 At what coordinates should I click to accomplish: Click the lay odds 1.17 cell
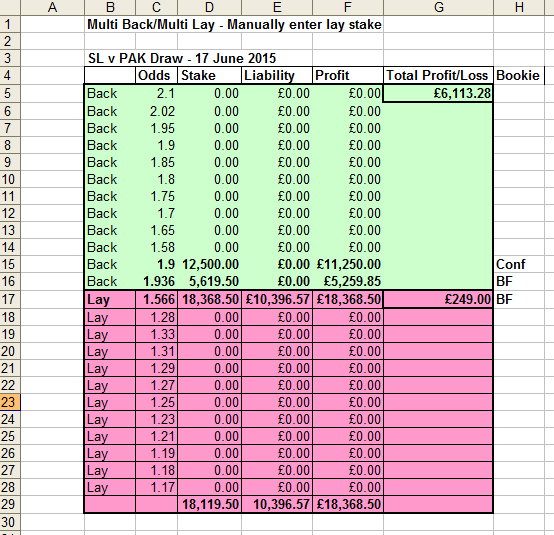pyautogui.click(x=157, y=487)
